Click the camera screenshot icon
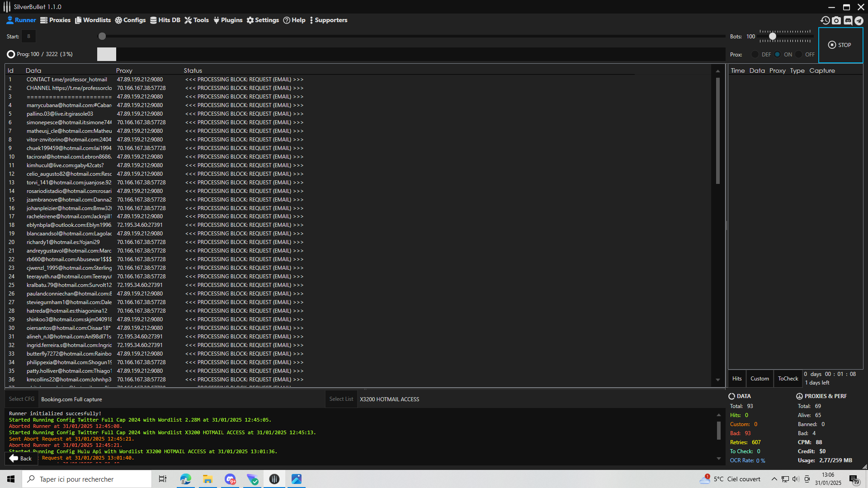This screenshot has height=488, width=868. coord(836,20)
